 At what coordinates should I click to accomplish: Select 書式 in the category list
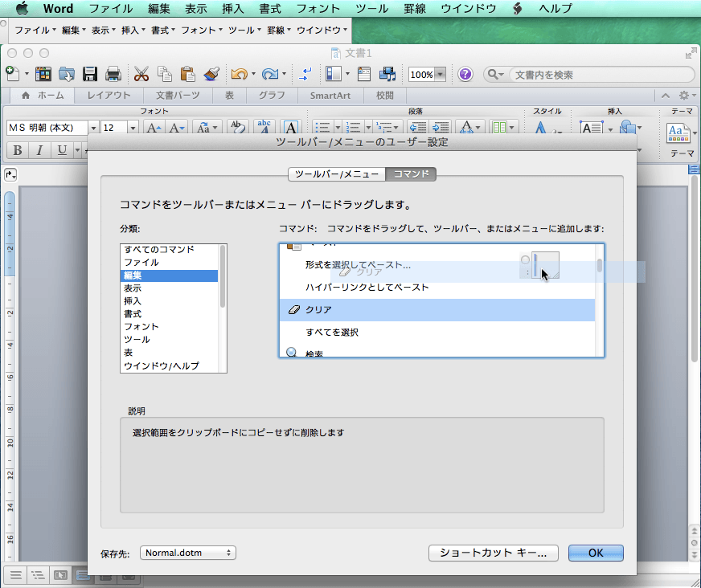169,313
